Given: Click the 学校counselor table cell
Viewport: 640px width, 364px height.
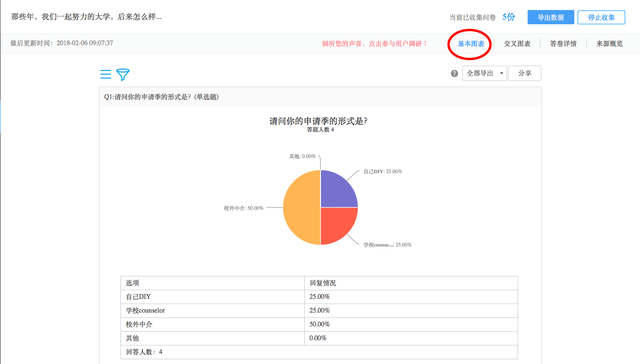Looking at the screenshot, I should (x=212, y=311).
